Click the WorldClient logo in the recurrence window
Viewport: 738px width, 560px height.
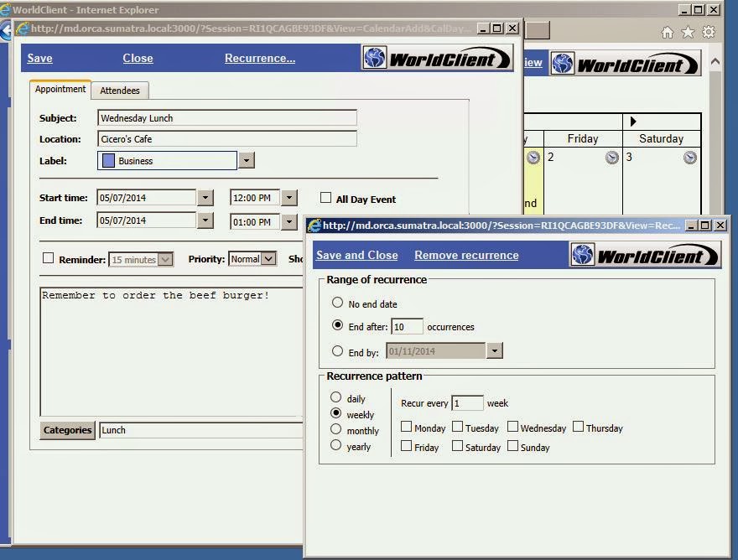pos(645,256)
